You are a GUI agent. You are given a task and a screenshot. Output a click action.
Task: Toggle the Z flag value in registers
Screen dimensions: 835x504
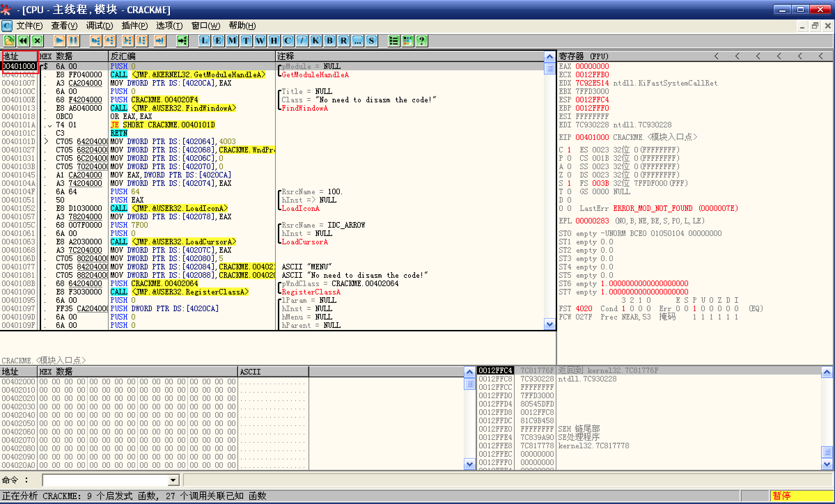click(569, 175)
